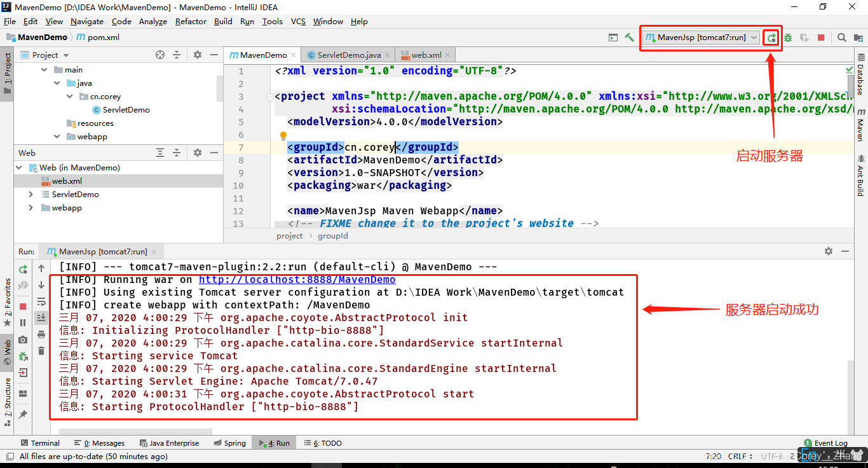Open the VCS menu

coord(298,21)
